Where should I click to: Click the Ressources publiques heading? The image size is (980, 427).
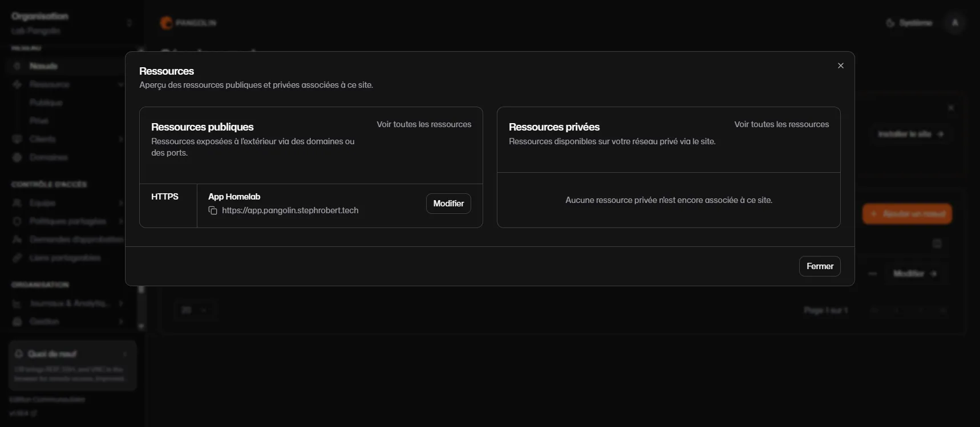coord(203,127)
